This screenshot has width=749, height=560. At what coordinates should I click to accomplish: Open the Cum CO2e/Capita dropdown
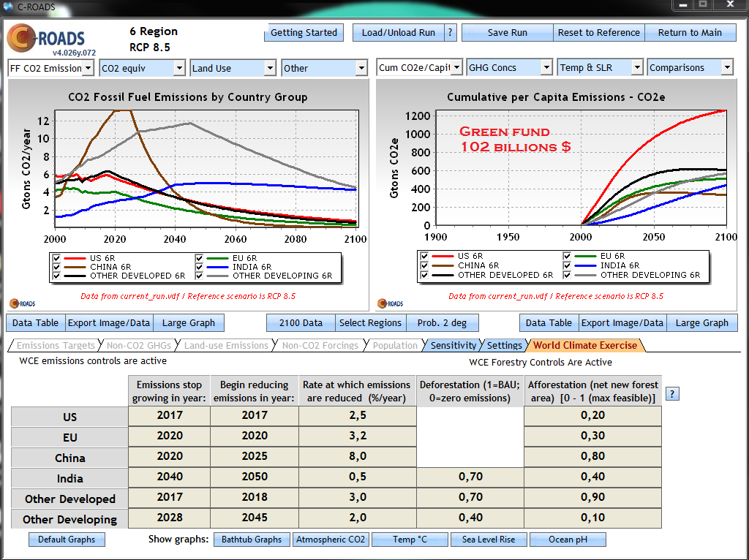tap(419, 67)
